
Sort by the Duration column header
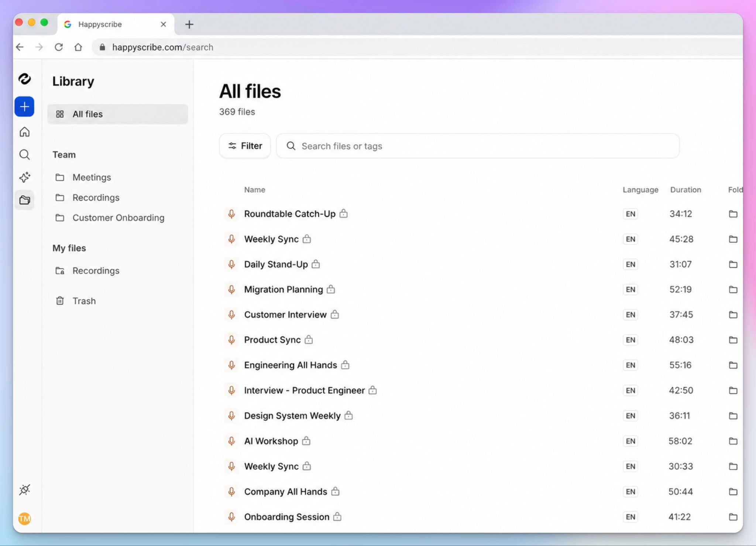(x=685, y=190)
